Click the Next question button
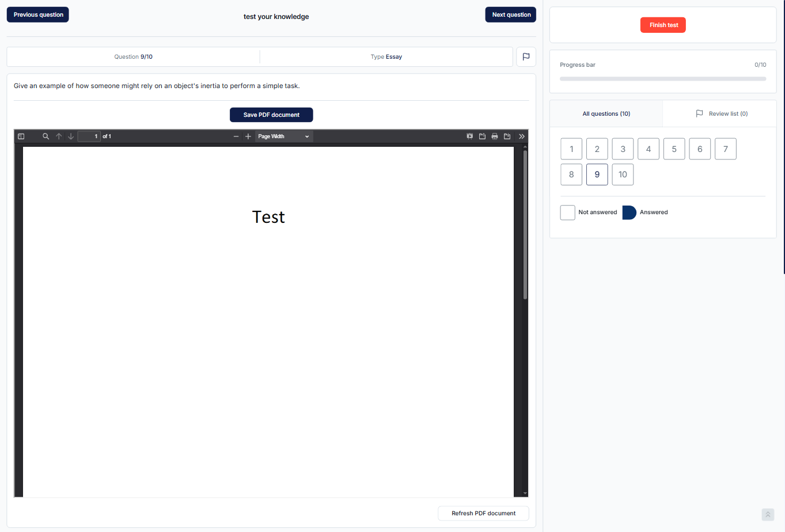Image resolution: width=785 pixels, height=532 pixels. tap(511, 15)
